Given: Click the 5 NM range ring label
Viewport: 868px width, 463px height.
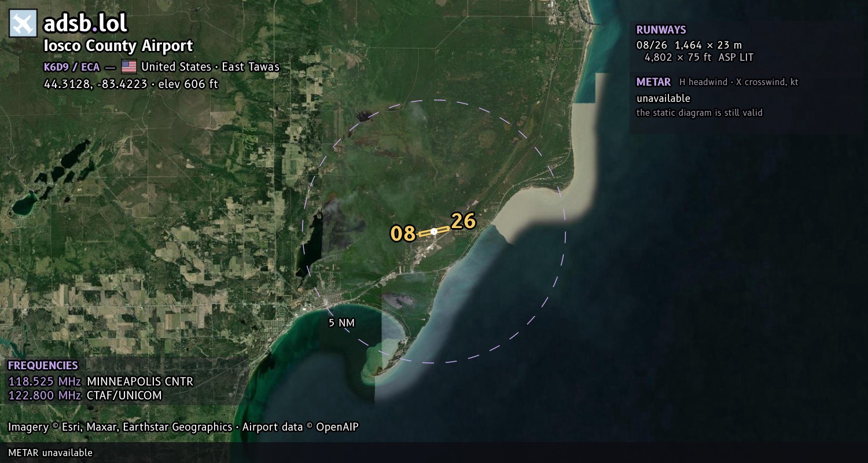Looking at the screenshot, I should (341, 323).
